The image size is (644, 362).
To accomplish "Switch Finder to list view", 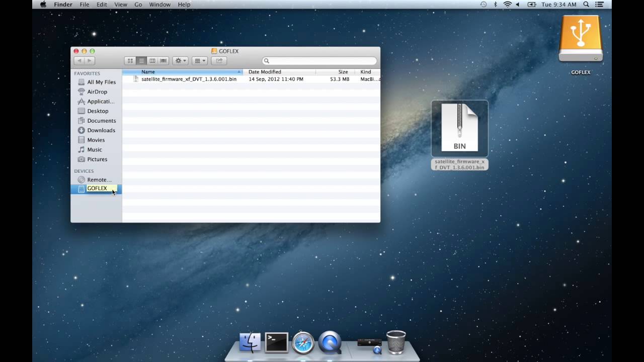I will tap(141, 61).
